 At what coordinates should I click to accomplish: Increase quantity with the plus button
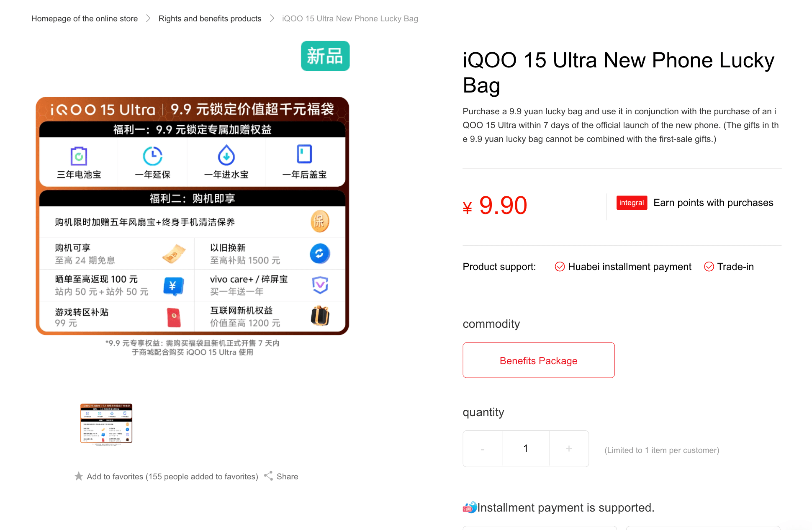tap(569, 449)
